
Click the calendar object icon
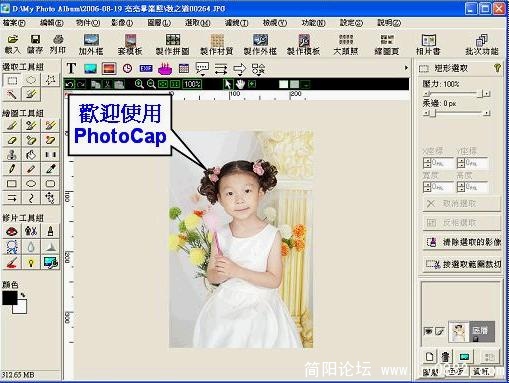tap(184, 69)
